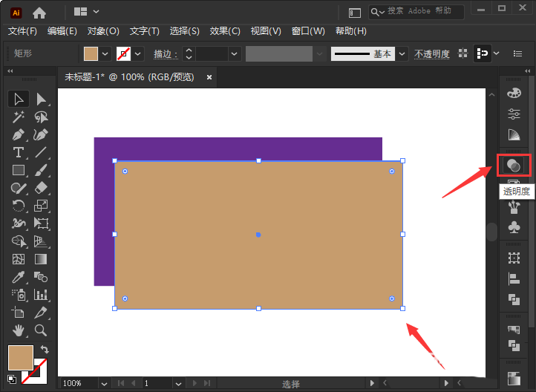This screenshot has width=536, height=392.
Task: Open the artboard number dropdown
Action: tap(178, 383)
